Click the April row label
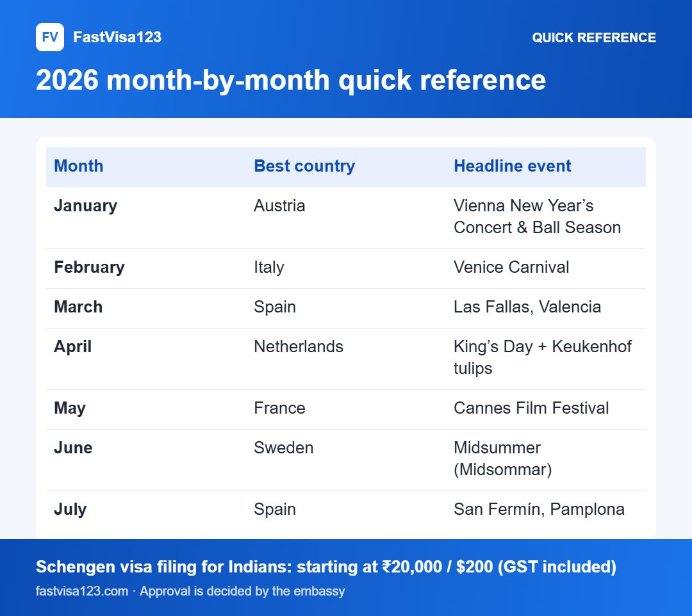This screenshot has height=616, width=692. (73, 346)
